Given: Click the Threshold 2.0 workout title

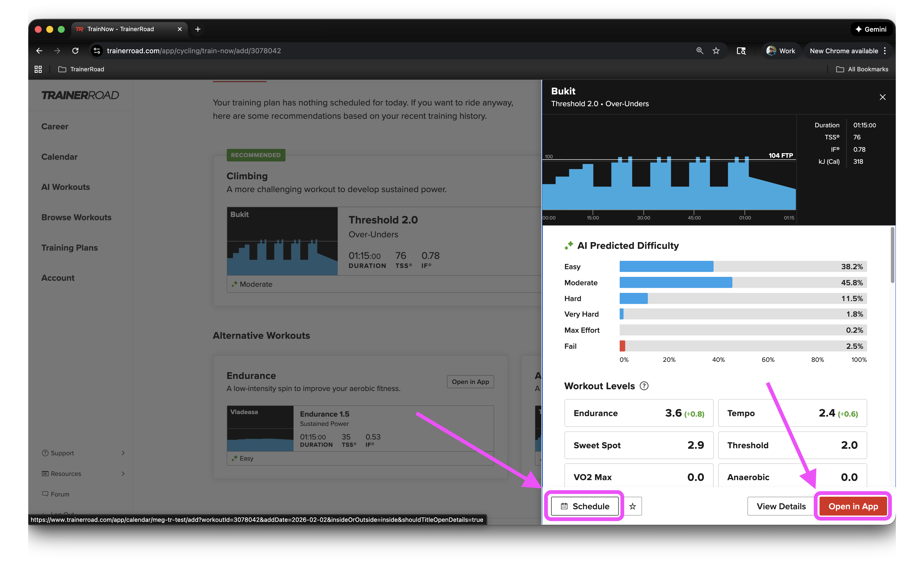Looking at the screenshot, I should tap(383, 220).
